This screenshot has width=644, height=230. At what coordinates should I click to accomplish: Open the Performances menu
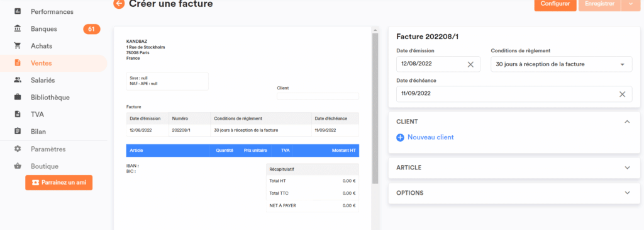click(52, 11)
